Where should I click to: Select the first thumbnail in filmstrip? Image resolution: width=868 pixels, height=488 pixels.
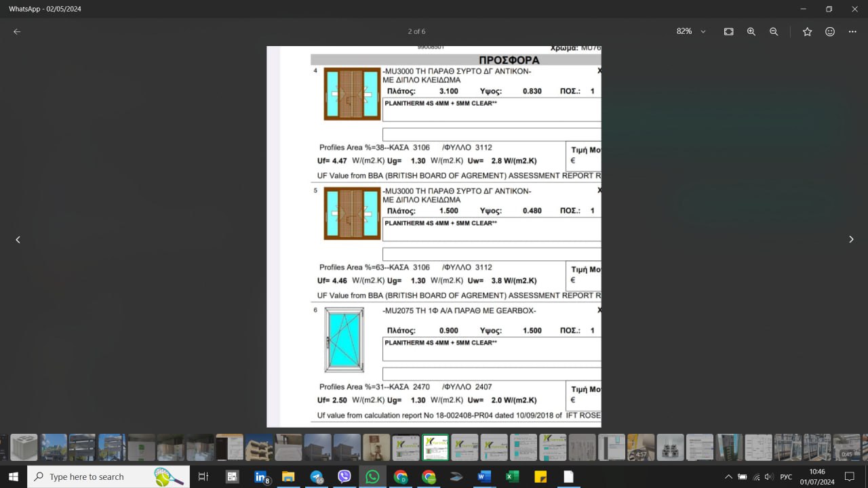point(24,447)
